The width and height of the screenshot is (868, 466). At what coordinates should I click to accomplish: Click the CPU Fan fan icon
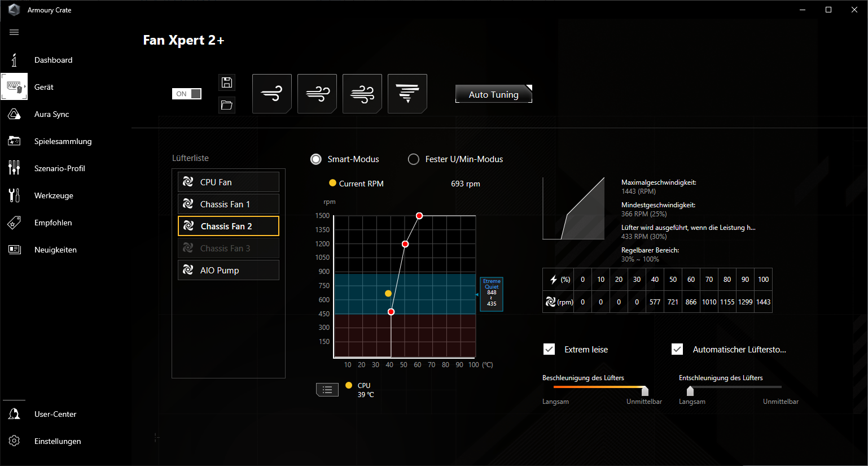click(188, 182)
